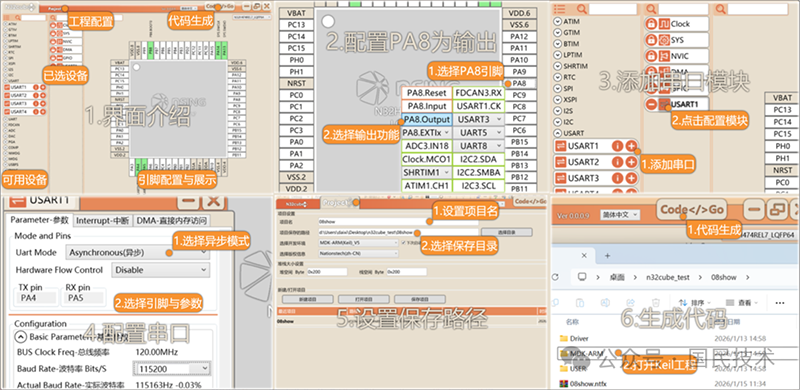This screenshot has width=800, height=390.
Task: Open the SHRTIM1 dropdown in the PA8 pin menu
Action: click(x=427, y=173)
